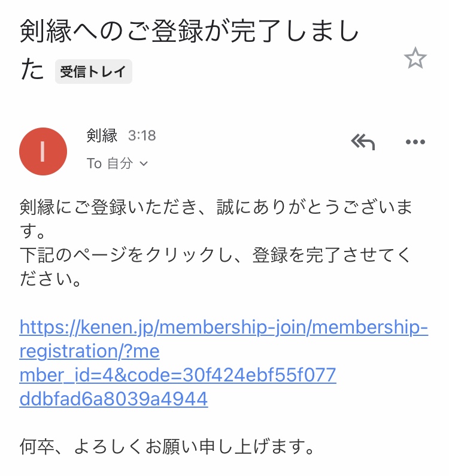Click the link line starting with registration/?me
449x476 pixels.
90,351
